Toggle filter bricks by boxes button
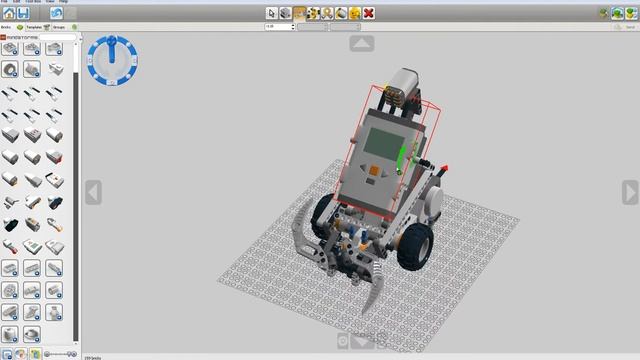This screenshot has height=360, width=640. (7, 354)
